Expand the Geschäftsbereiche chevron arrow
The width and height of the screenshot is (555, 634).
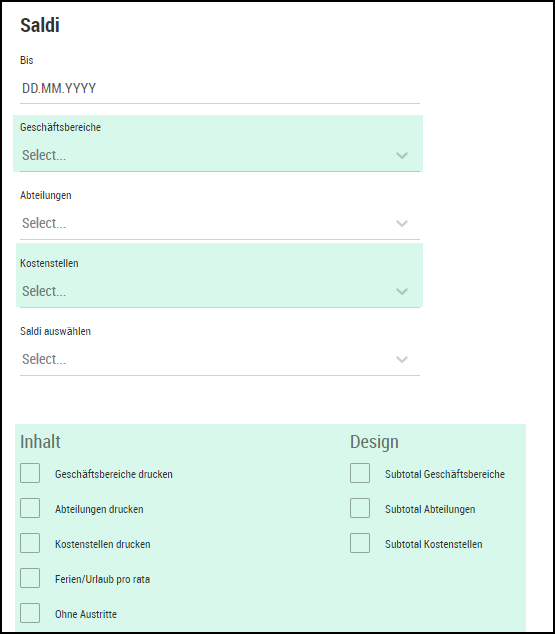pyautogui.click(x=402, y=155)
